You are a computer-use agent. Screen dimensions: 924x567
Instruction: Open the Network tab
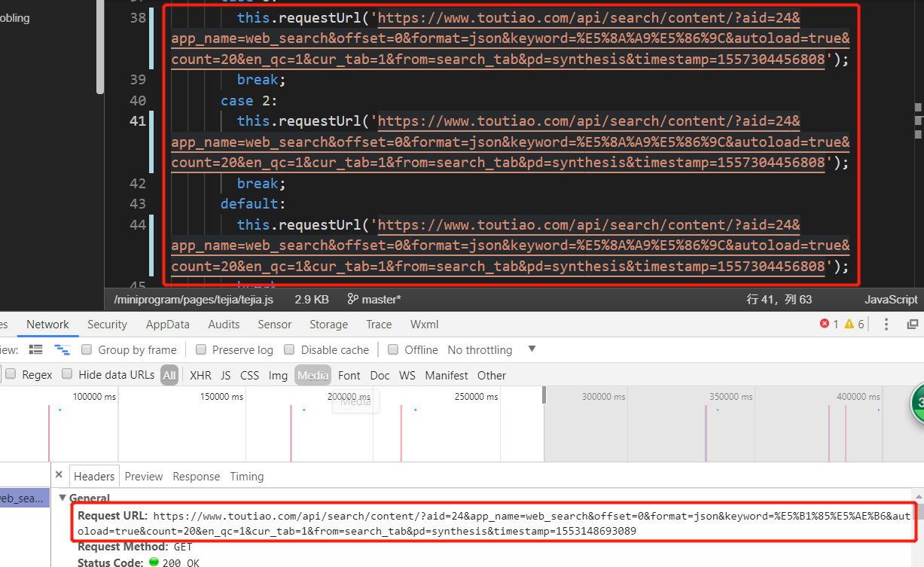(x=48, y=325)
